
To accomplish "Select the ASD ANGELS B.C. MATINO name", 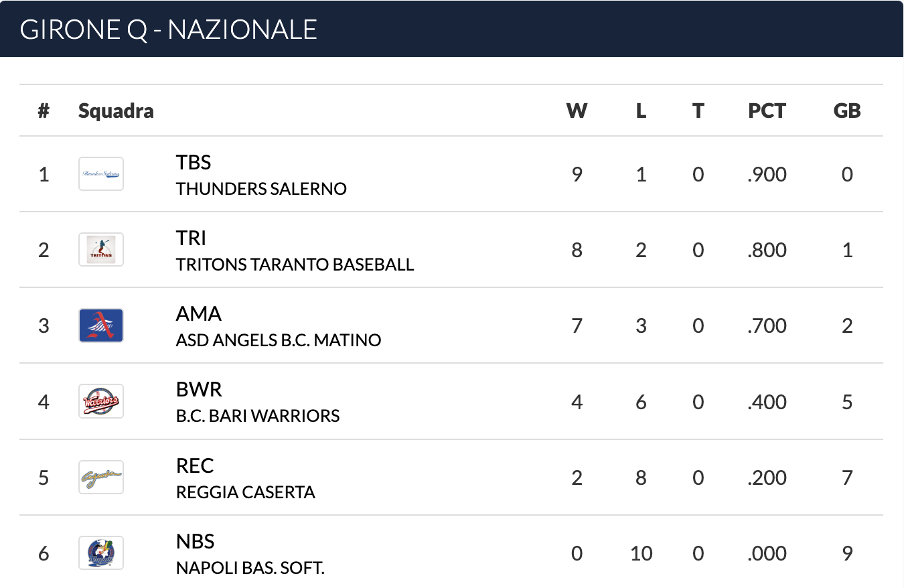I will click(279, 340).
